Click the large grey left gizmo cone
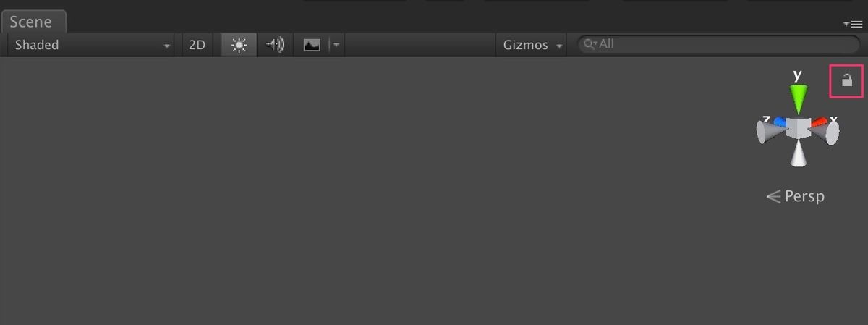This screenshot has width=868, height=325. [x=771, y=132]
